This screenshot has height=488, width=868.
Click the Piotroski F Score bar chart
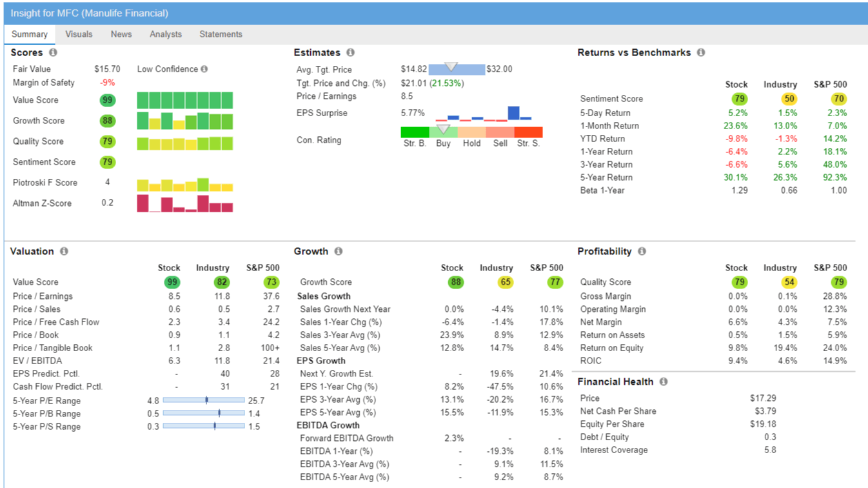coord(185,185)
